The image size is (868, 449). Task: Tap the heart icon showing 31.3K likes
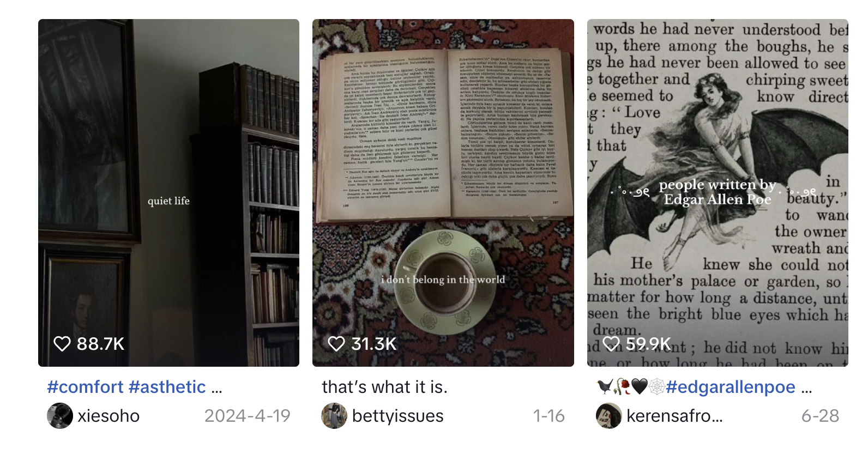336,344
